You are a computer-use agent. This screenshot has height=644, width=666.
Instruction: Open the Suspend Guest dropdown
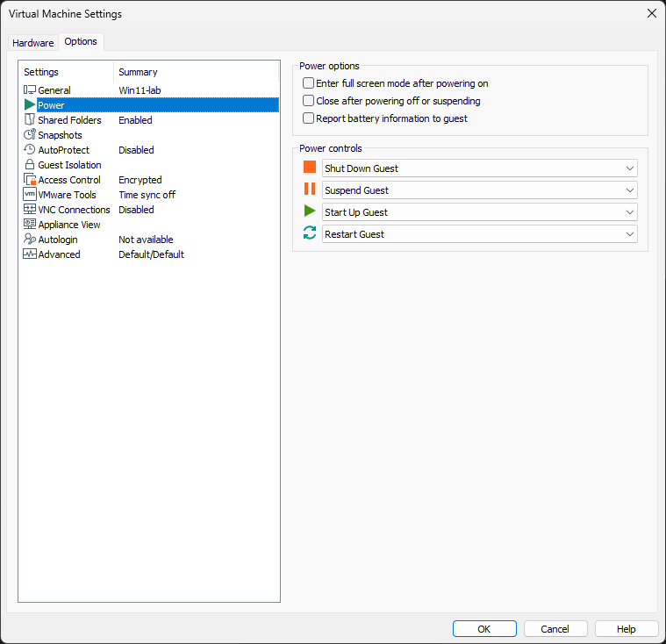479,190
